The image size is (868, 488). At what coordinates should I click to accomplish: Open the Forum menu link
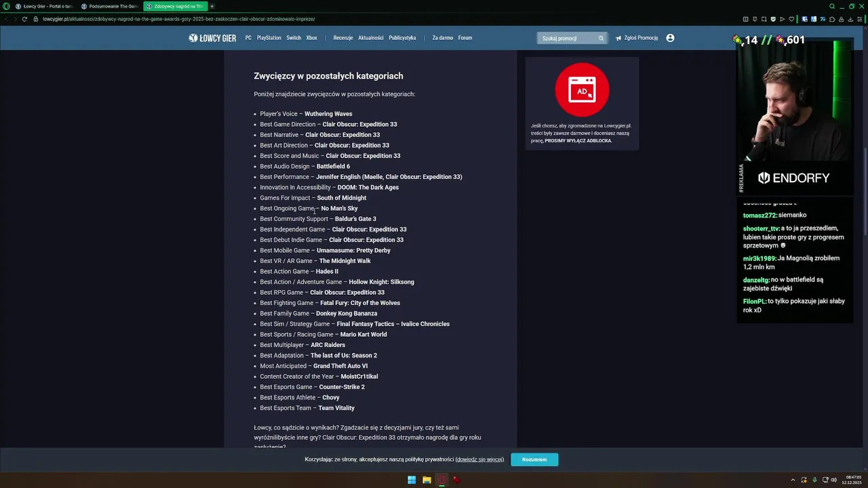pyautogui.click(x=465, y=38)
